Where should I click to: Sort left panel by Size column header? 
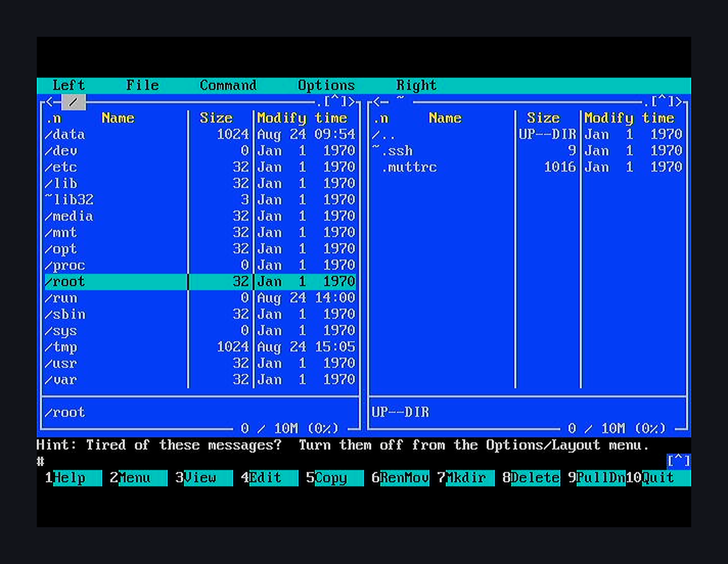pos(216,118)
